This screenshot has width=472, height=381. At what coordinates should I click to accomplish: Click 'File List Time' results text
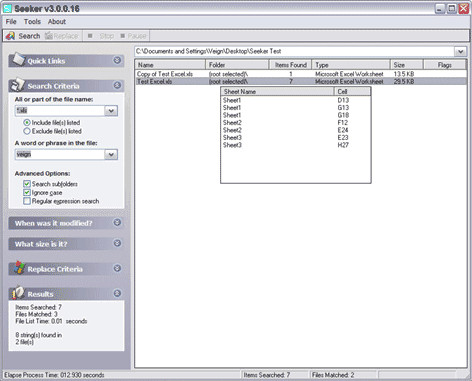[51, 321]
